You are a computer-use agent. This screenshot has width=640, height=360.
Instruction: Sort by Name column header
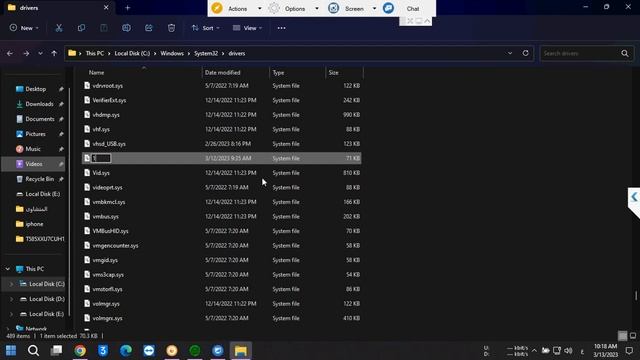coord(96,73)
